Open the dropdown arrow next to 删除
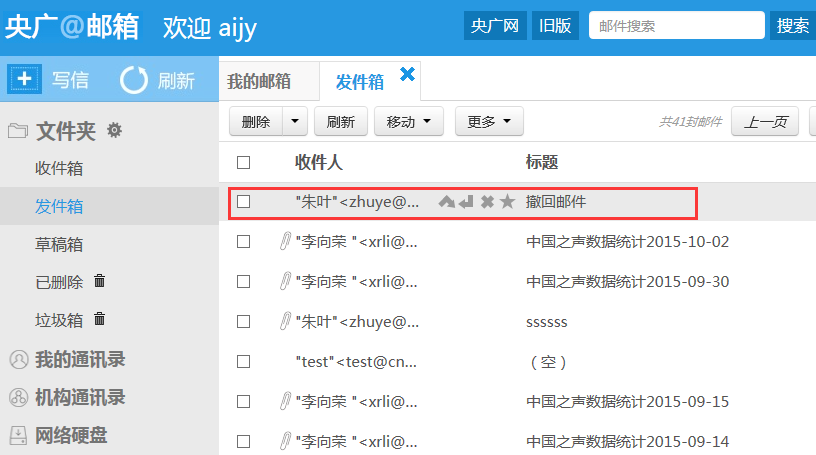The height and width of the screenshot is (455, 816). (x=295, y=121)
